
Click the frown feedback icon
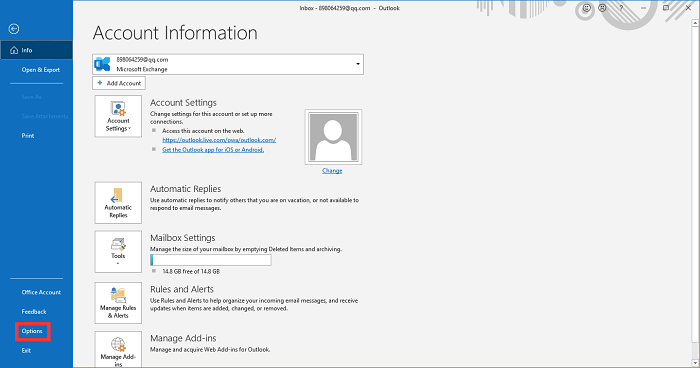(602, 8)
